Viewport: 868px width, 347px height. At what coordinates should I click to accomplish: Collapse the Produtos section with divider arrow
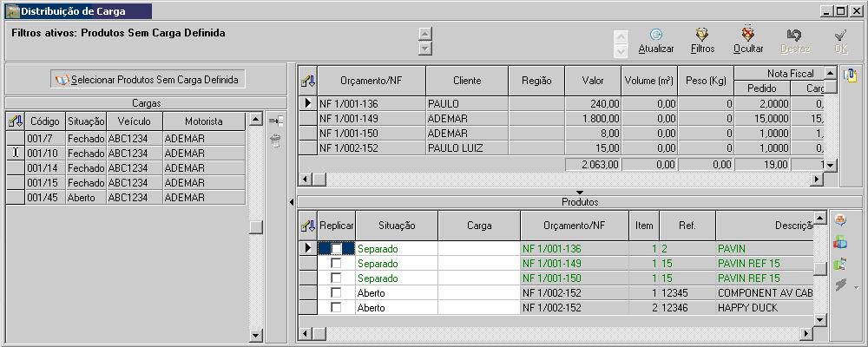pyautogui.click(x=579, y=192)
